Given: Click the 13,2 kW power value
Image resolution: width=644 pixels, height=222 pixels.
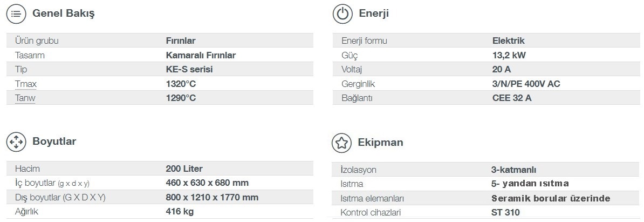Looking at the screenshot, I should point(509,55).
